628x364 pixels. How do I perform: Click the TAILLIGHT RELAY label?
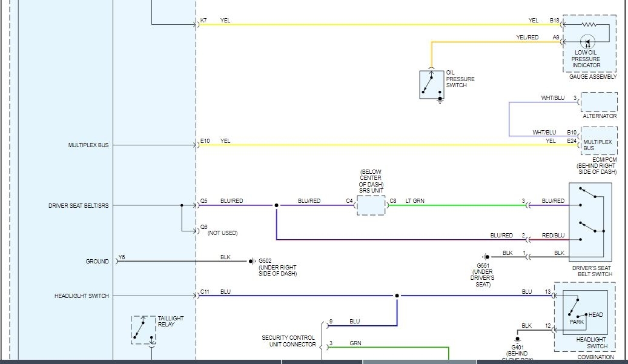(x=171, y=321)
